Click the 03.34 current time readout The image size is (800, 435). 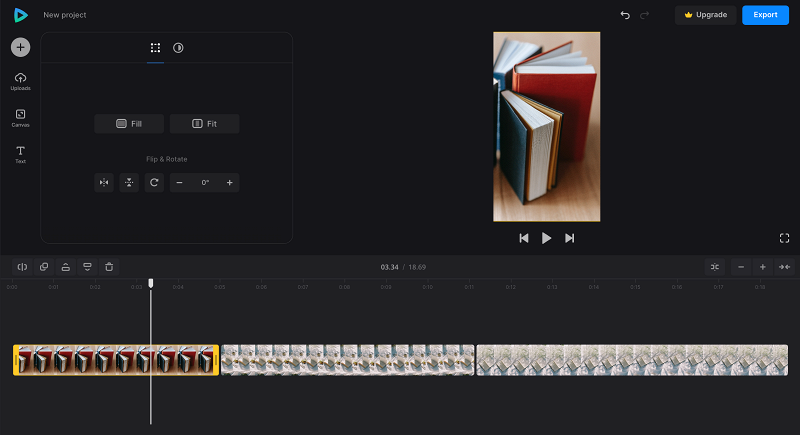coord(389,267)
